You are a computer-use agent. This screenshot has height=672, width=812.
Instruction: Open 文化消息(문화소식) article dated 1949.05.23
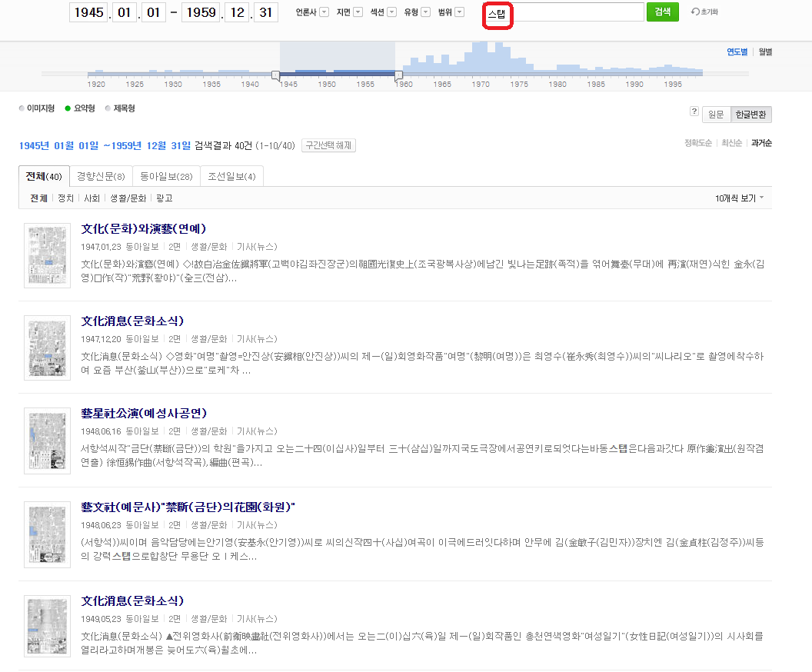[x=132, y=600]
